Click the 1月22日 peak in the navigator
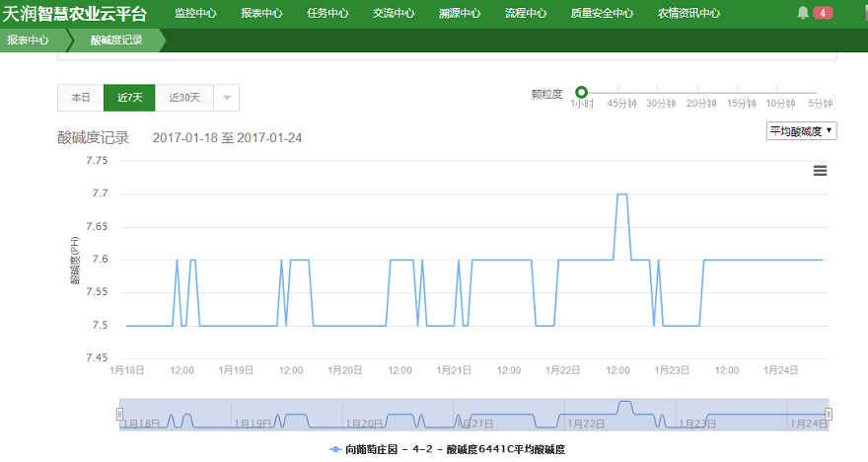Viewport: 868px width, 462px height. tap(623, 406)
